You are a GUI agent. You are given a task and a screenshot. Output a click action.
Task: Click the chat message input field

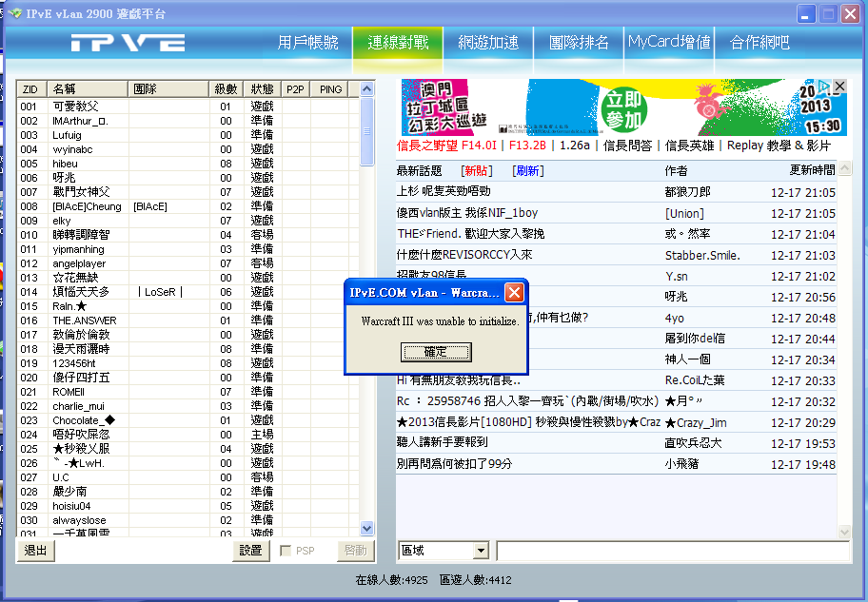[673, 551]
